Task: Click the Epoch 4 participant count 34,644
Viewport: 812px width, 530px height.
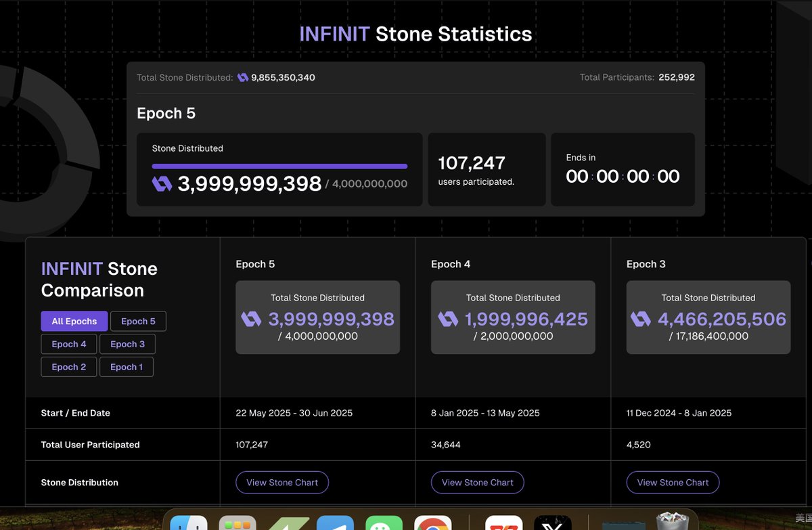Action: click(x=446, y=445)
